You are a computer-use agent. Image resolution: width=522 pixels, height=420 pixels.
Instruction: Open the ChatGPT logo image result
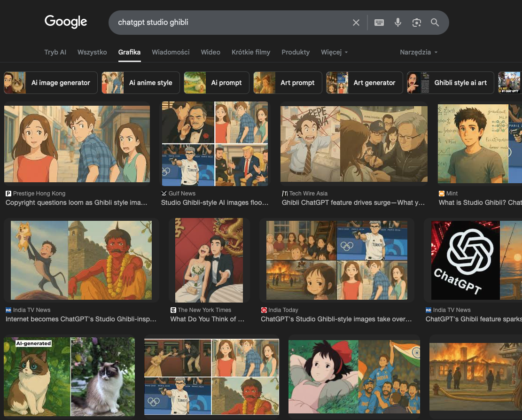coord(476,260)
